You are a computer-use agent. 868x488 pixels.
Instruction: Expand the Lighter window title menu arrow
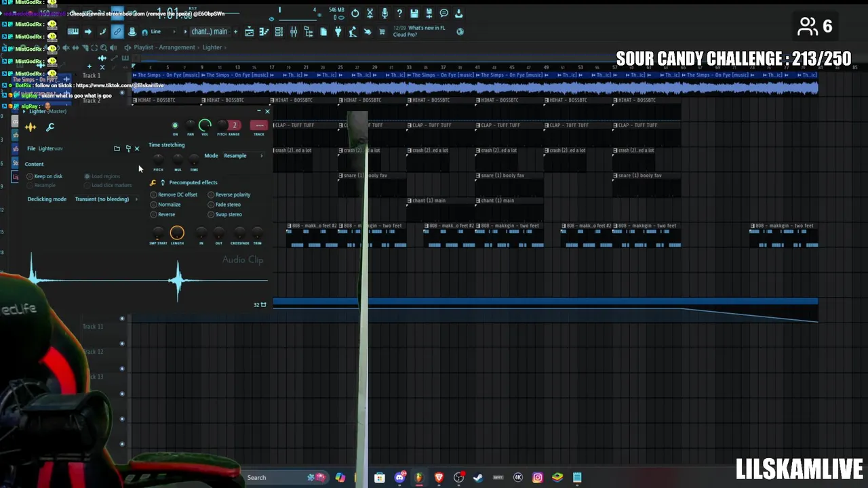pos(24,111)
